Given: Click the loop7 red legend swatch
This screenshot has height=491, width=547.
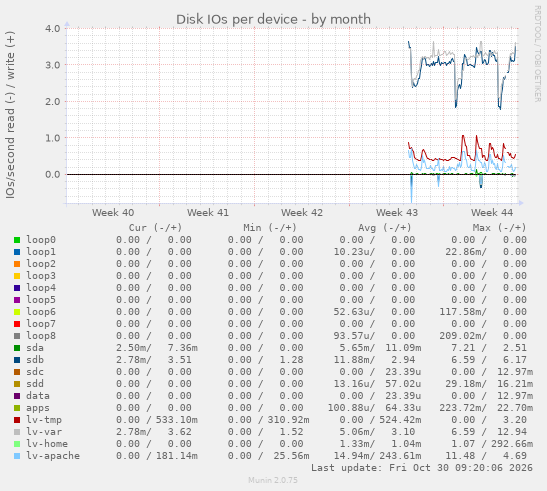Looking at the screenshot, I should click(17, 324).
